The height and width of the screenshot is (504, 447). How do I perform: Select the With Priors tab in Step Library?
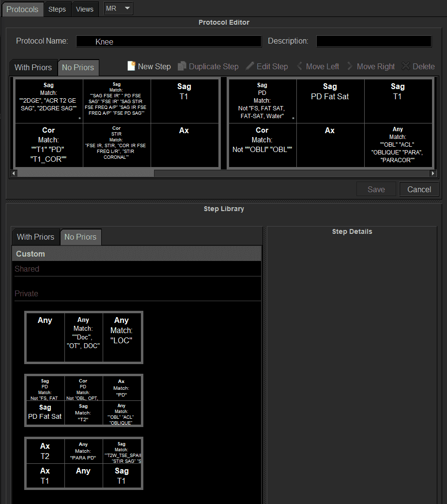point(36,237)
